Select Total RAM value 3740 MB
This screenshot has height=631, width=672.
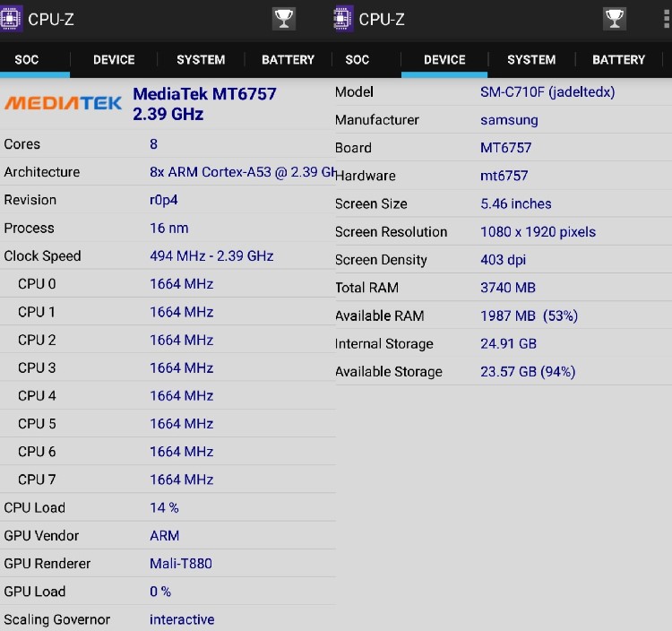click(508, 288)
